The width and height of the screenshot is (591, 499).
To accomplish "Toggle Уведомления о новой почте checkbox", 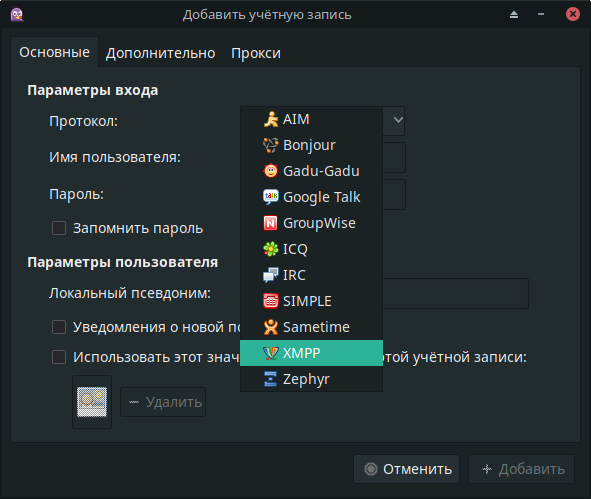I will click(x=59, y=327).
